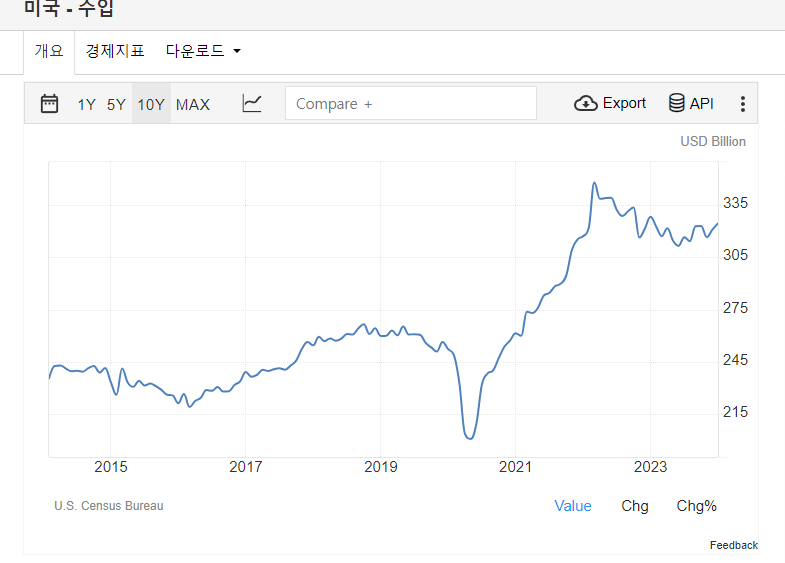This screenshot has width=785, height=563.
Task: Click the 215 y-axis value
Action: tap(735, 412)
